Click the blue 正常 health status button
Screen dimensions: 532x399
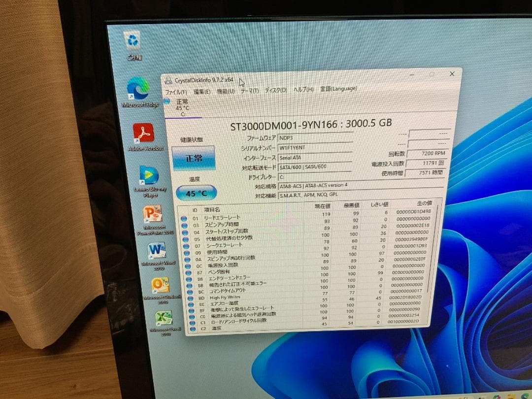(195, 159)
